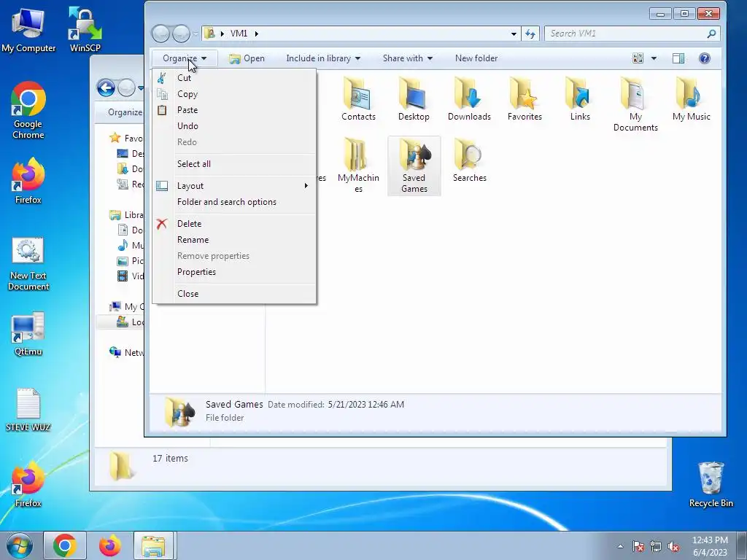Click Organize in the rear Explorer window
This screenshot has height=560, width=747.
(x=125, y=112)
